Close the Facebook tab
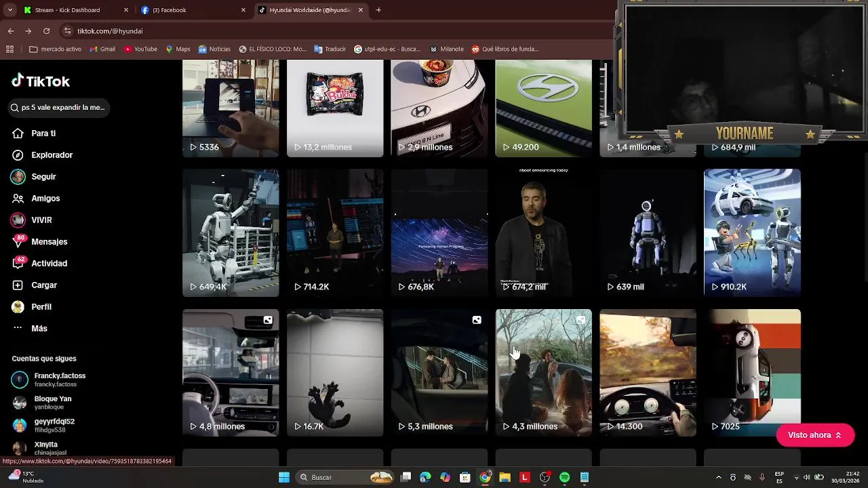 (243, 10)
